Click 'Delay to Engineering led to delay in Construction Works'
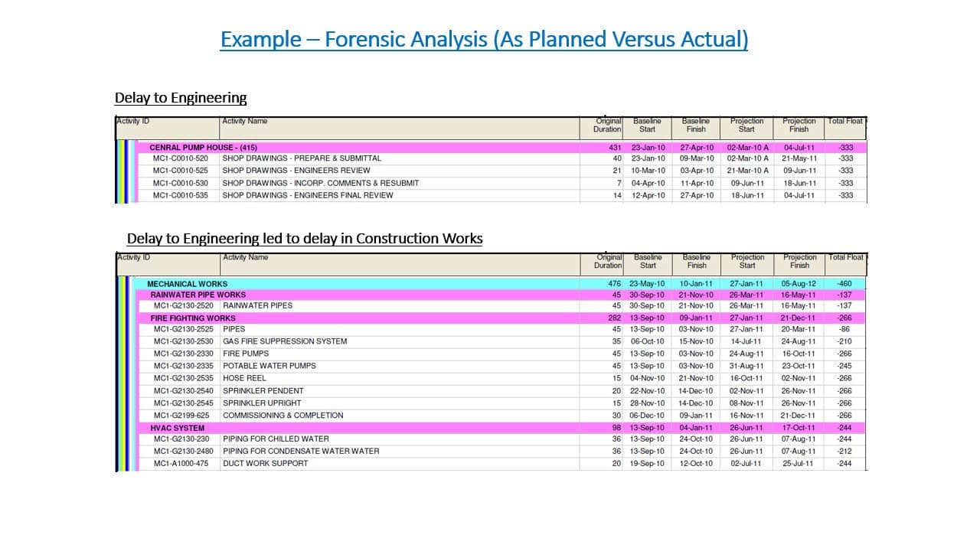This screenshot has width=980, height=551. coord(305,239)
